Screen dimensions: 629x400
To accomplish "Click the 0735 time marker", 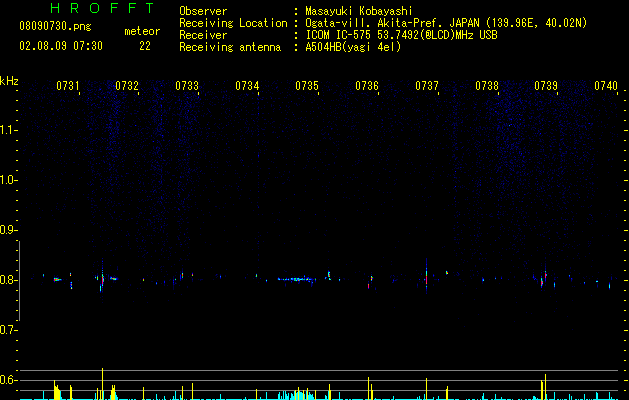I will coord(307,86).
